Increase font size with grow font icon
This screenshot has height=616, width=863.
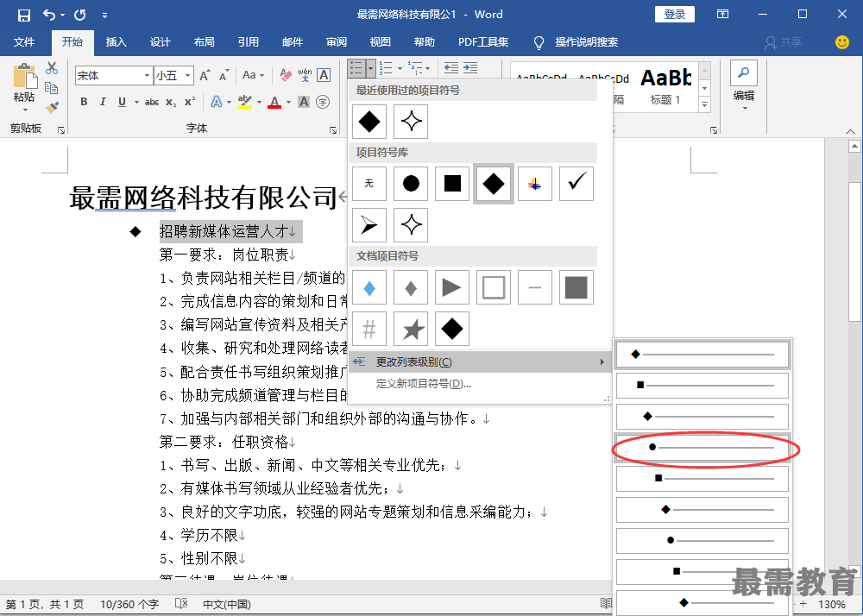pyautogui.click(x=205, y=75)
